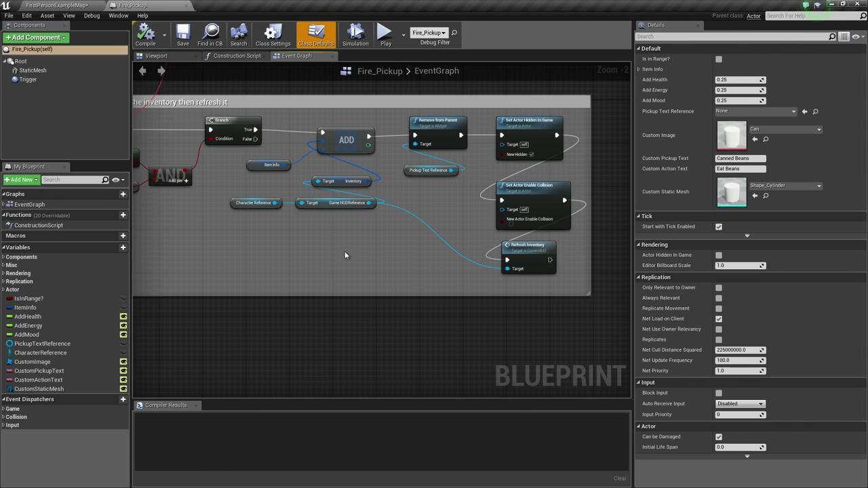Toggle the Is in Range checkbox

pos(719,59)
